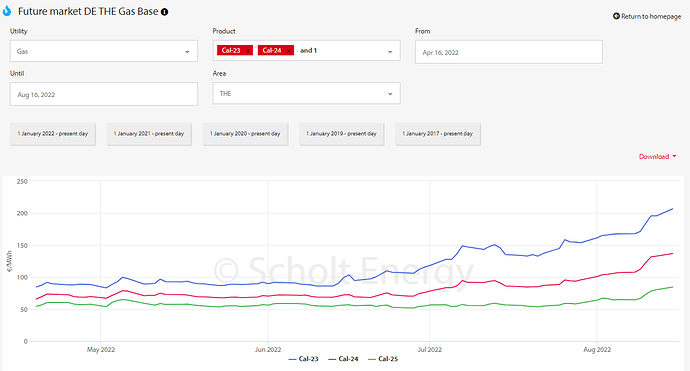
Task: Click the 200 value on the y-axis
Action: (22, 213)
